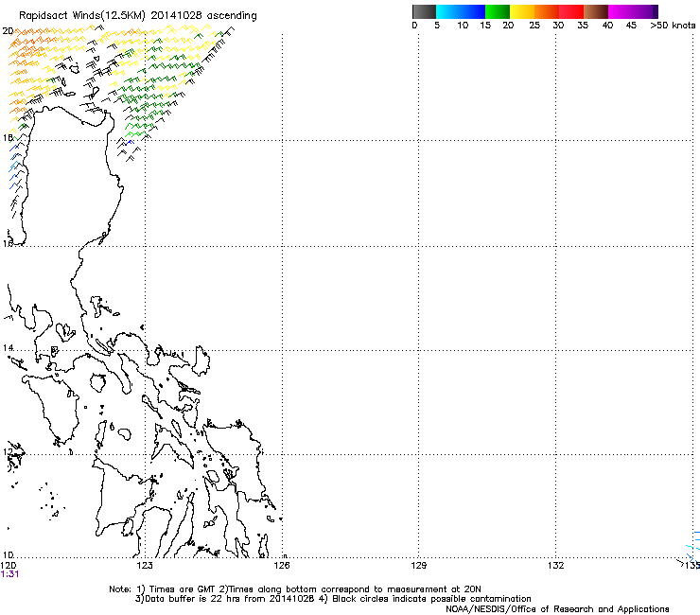This screenshot has height=615, width=700.
Task: Click the 'Times are GMT' note line
Action: tap(295, 589)
